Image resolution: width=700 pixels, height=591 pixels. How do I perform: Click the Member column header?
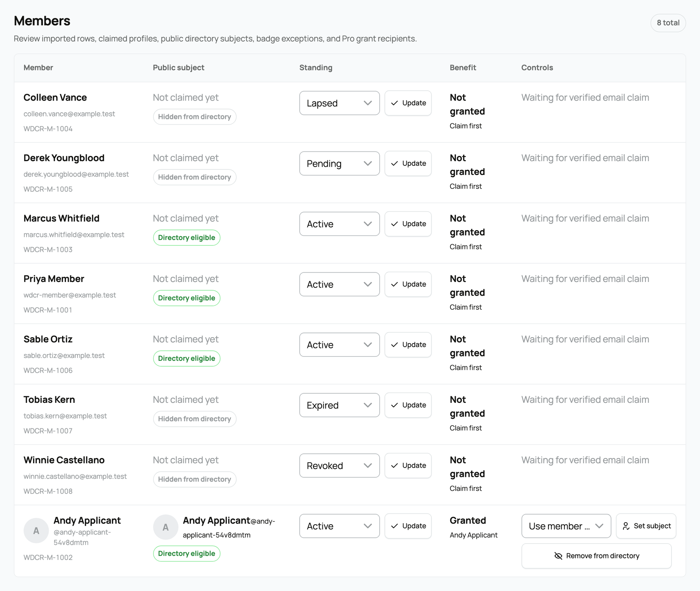click(38, 68)
